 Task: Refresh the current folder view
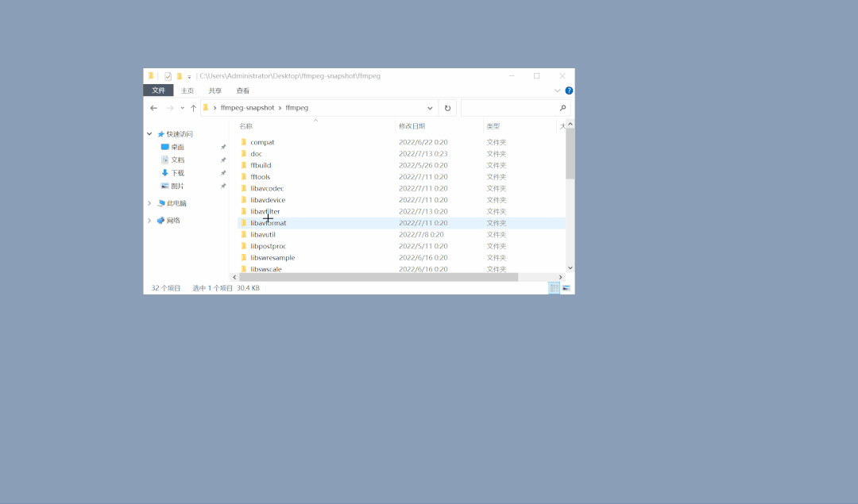(447, 108)
